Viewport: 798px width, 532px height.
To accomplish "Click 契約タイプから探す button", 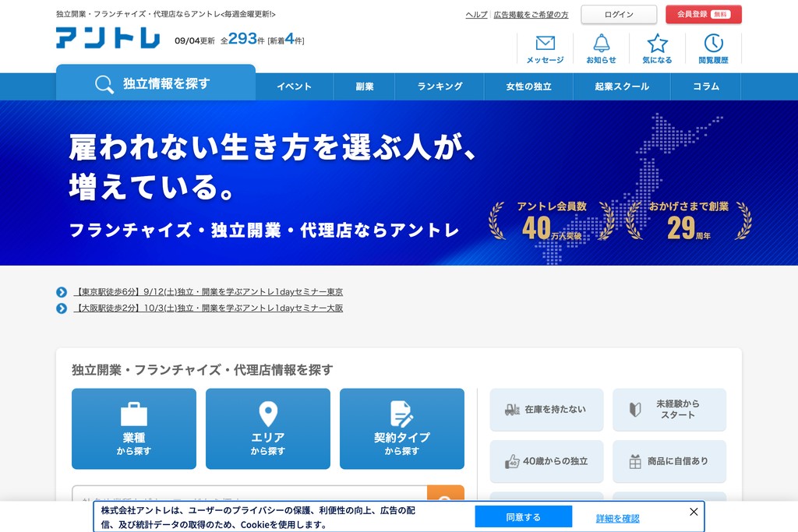I will (x=402, y=428).
